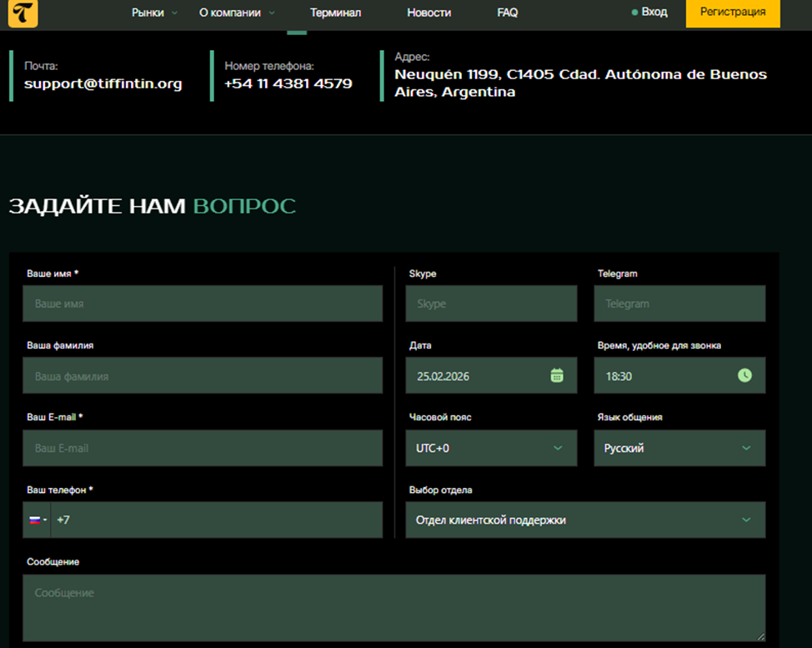812x648 pixels.
Task: Expand the Рынки menu
Action: (x=154, y=13)
